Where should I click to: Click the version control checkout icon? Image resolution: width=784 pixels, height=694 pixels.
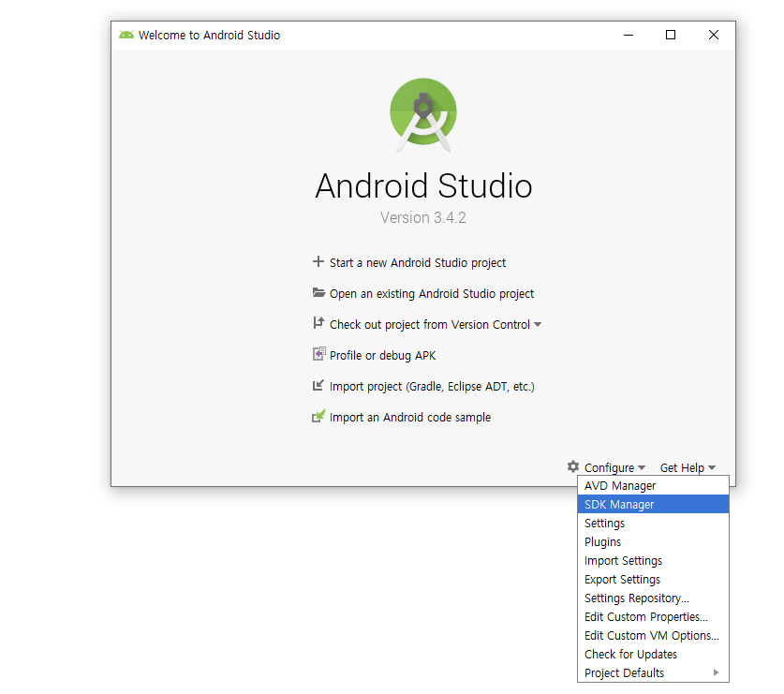318,323
